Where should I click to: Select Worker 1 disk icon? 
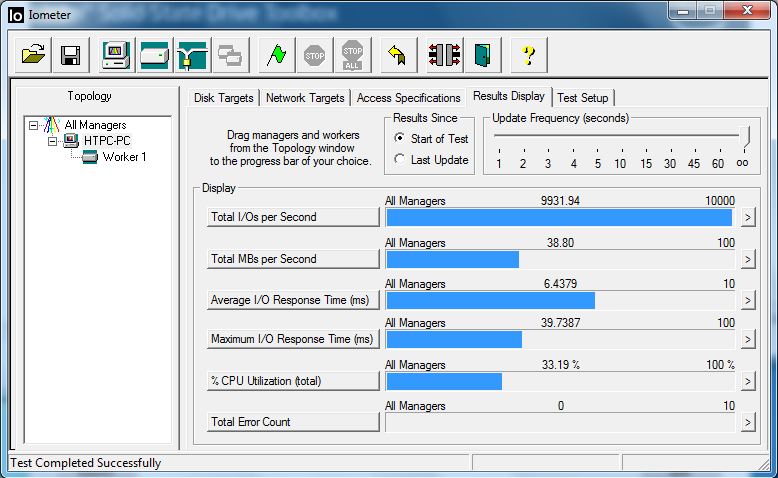point(90,157)
